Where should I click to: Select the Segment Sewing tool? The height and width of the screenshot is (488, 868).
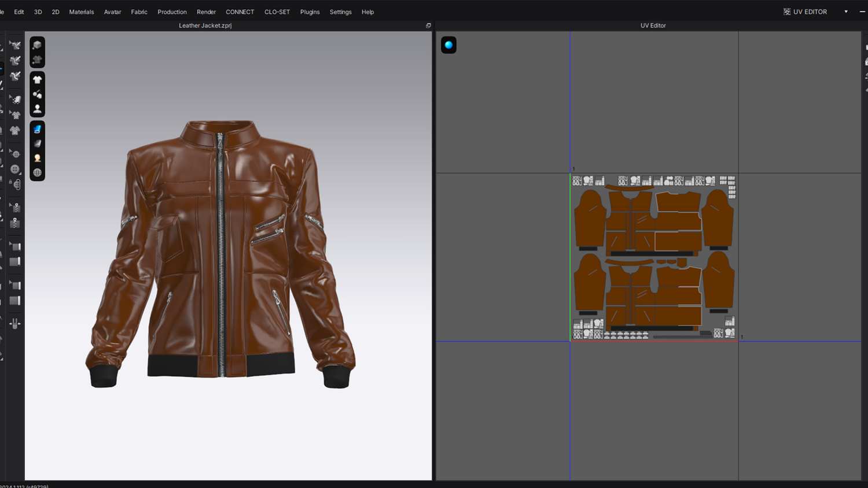15,60
